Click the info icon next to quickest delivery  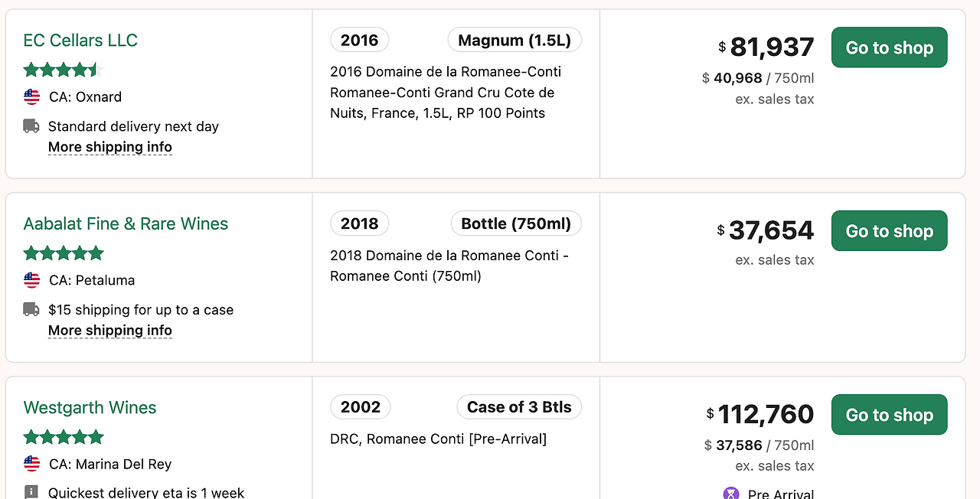[31, 492]
